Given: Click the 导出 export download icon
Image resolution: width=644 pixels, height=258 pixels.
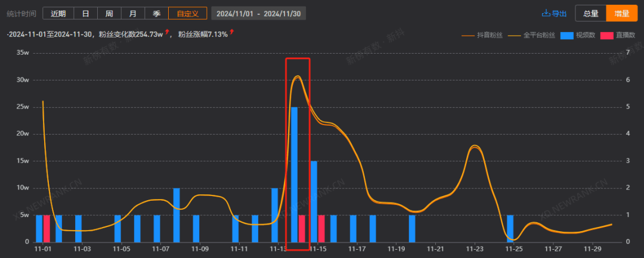Looking at the screenshot, I should coord(546,13).
